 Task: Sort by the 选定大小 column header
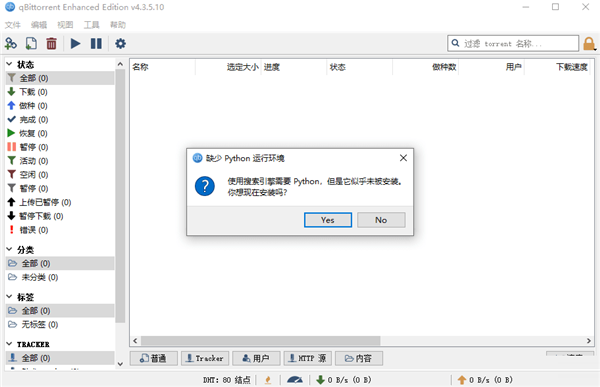point(228,67)
